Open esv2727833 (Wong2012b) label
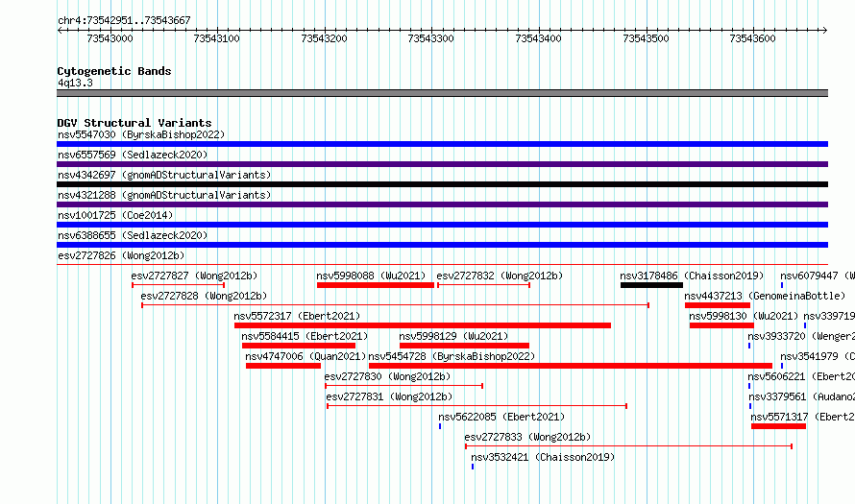The image size is (855, 504). click(x=527, y=437)
